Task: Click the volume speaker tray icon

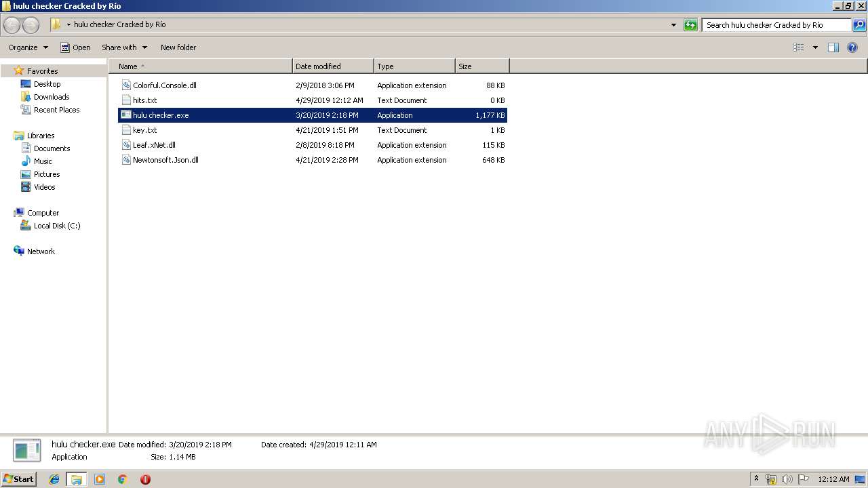Action: [787, 479]
